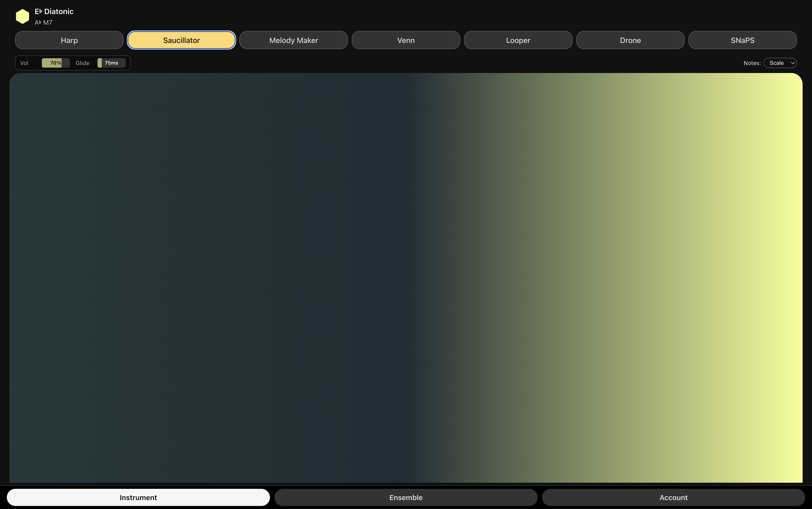
Task: Click the dropdown chevron beside Scale
Action: click(792, 63)
